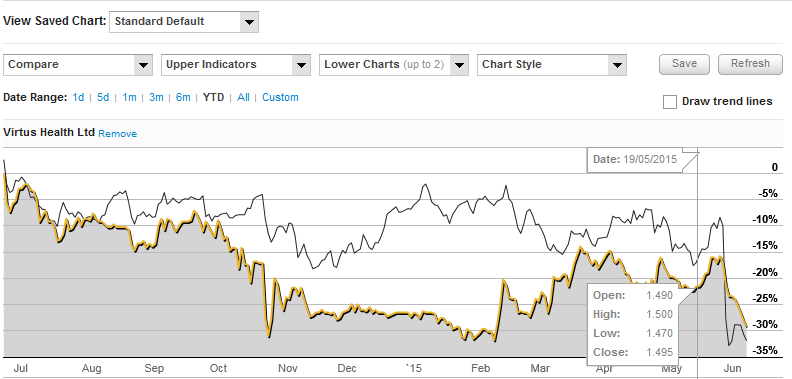Set date range to 1m
Image resolution: width=792 pixels, height=379 pixels.
click(x=129, y=97)
